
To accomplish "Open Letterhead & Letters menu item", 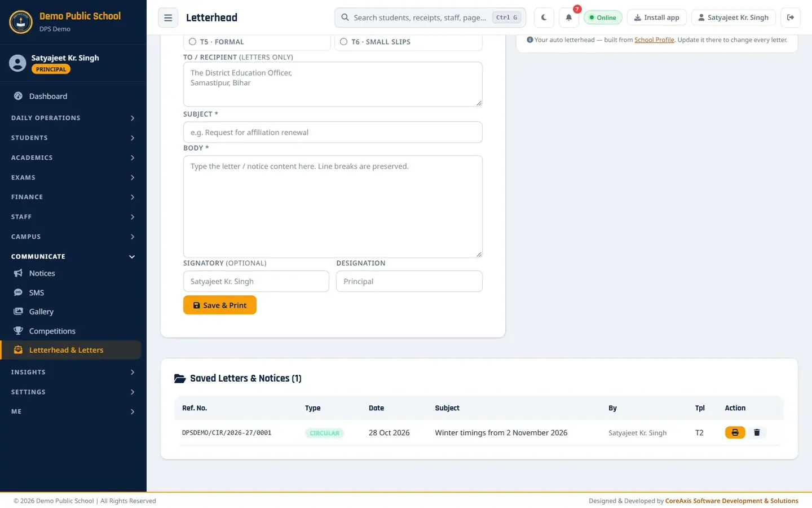I will click(70, 350).
